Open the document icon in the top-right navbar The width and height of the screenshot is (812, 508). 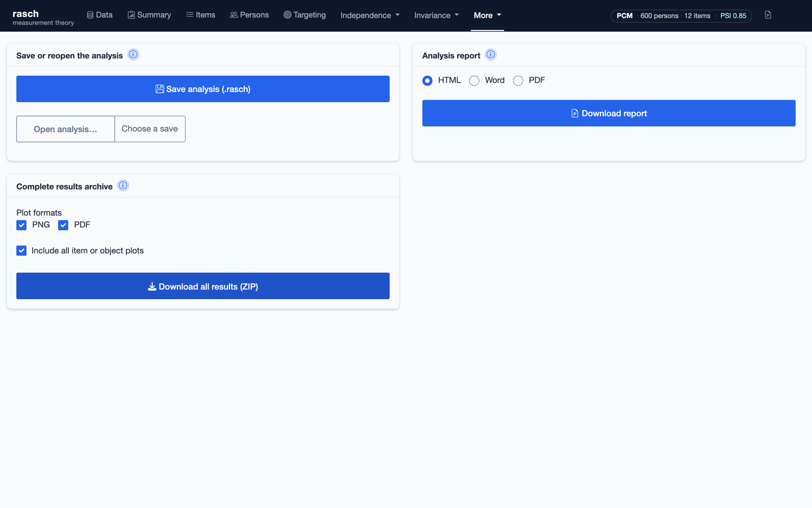[768, 15]
